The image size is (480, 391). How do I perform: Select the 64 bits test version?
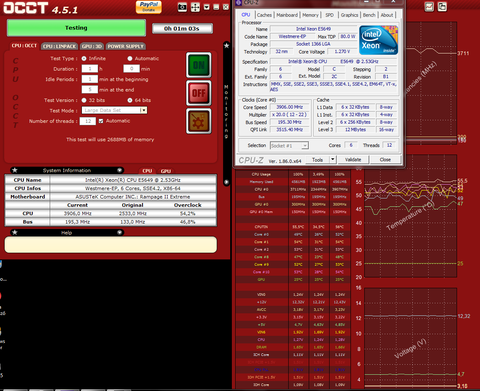(x=130, y=100)
